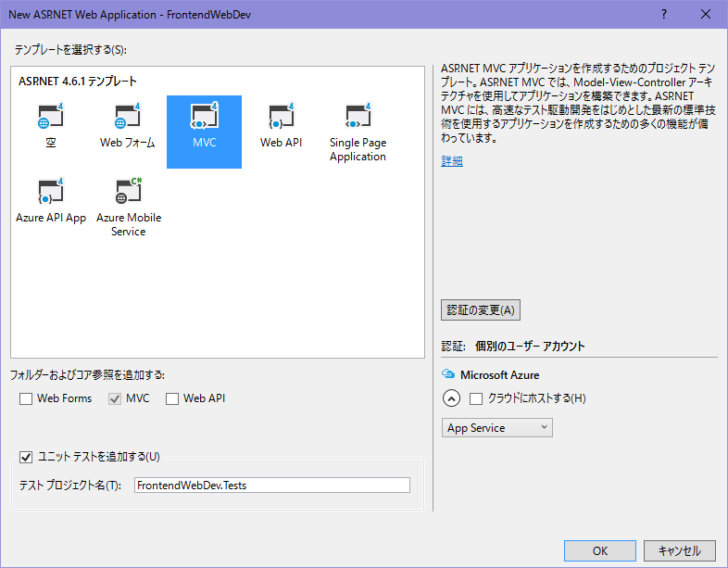Click the Microsoft Azure cloud icon
Screen dimensions: 728x568
click(448, 373)
